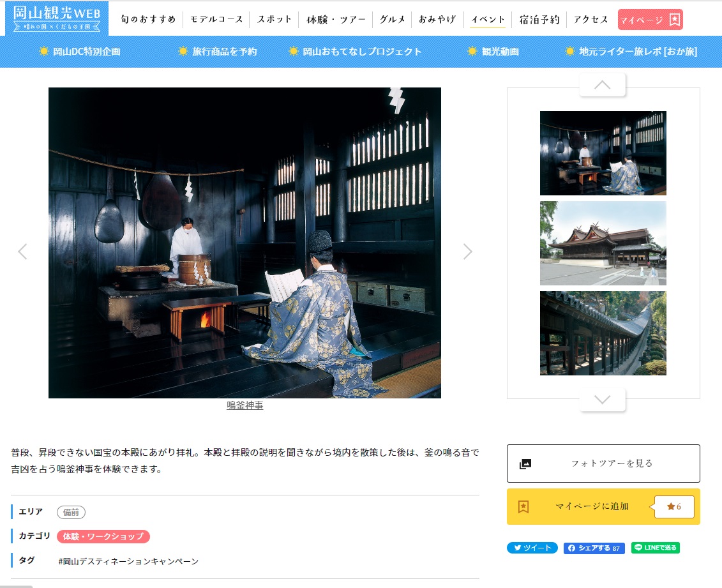The height and width of the screenshot is (588, 722).
Task: Go to 宿泊予約 in the navigation
Action: coord(539,19)
